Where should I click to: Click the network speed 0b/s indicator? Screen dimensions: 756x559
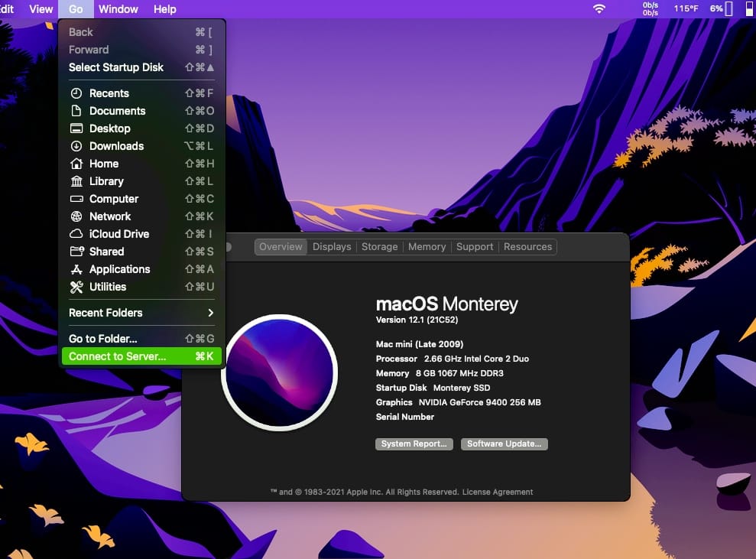pyautogui.click(x=651, y=8)
